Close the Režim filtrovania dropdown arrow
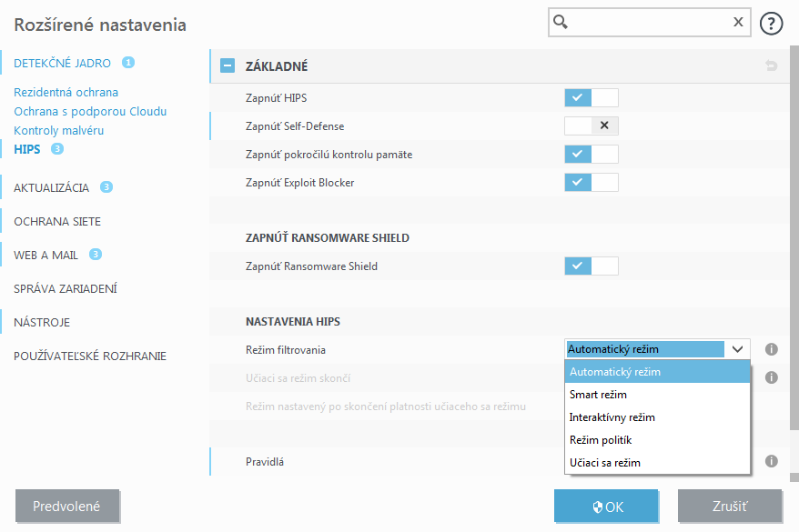 pyautogui.click(x=737, y=349)
